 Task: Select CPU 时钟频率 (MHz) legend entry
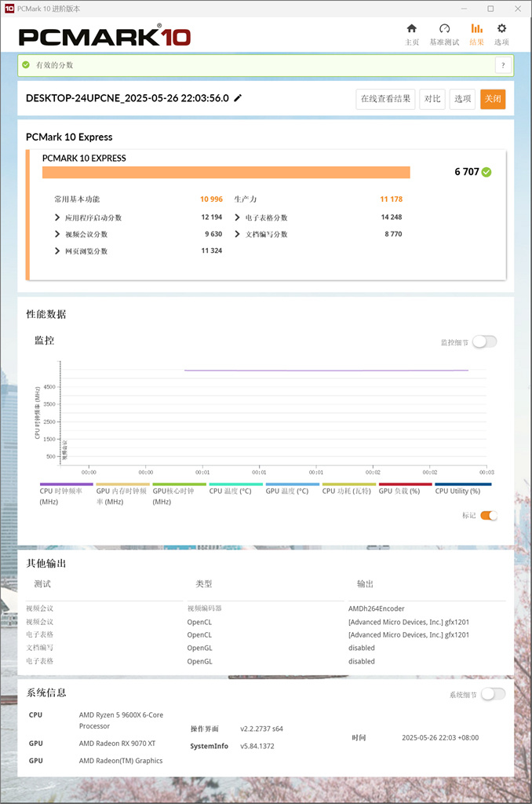coord(66,494)
